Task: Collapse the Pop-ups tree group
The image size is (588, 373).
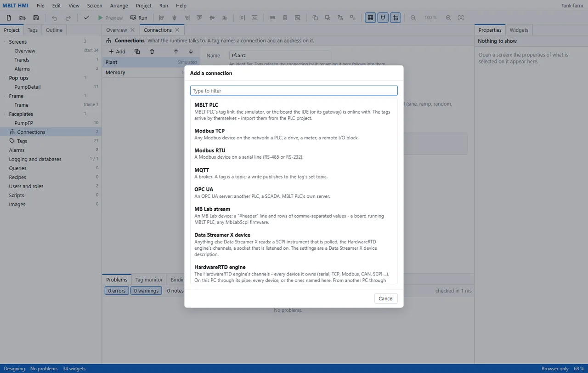Action: [x=4, y=78]
